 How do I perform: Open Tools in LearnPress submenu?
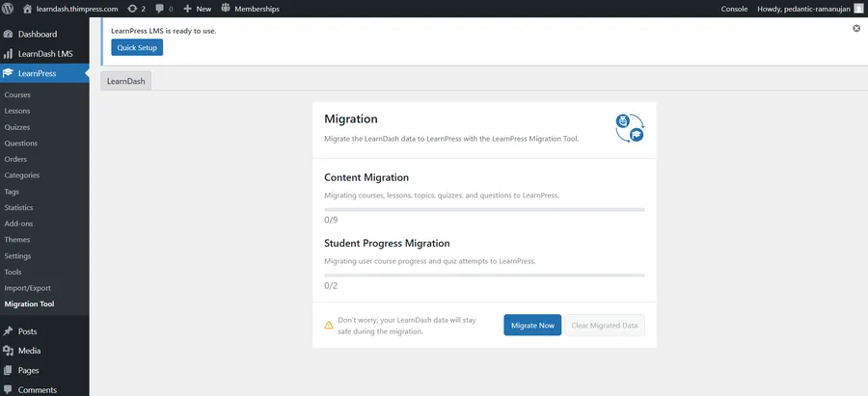coord(14,272)
